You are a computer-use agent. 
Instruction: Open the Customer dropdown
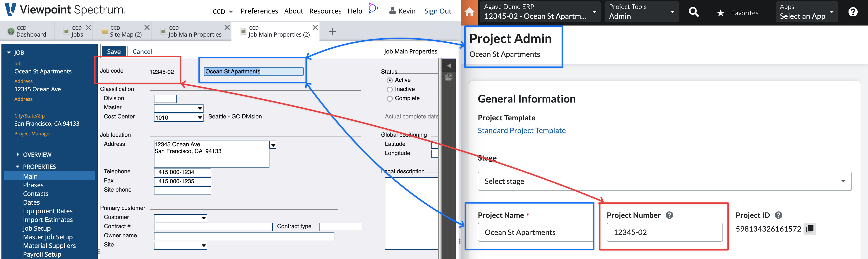204,218
